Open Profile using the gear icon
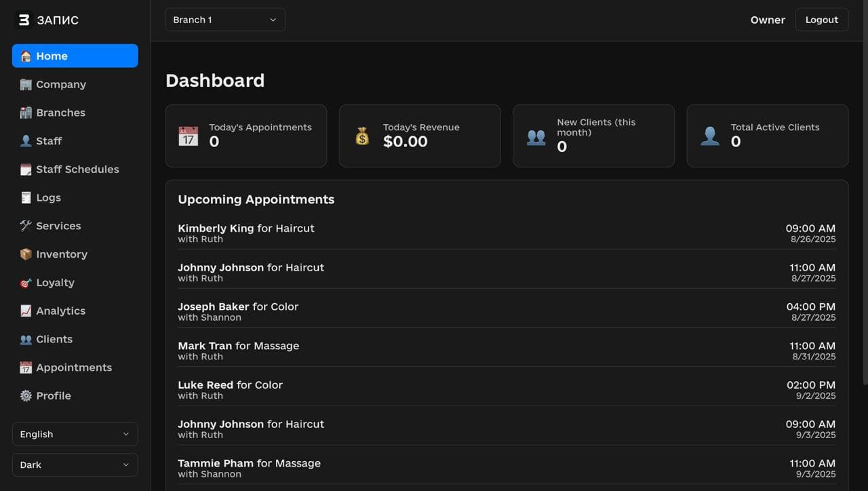The width and height of the screenshot is (868, 491). (x=24, y=395)
